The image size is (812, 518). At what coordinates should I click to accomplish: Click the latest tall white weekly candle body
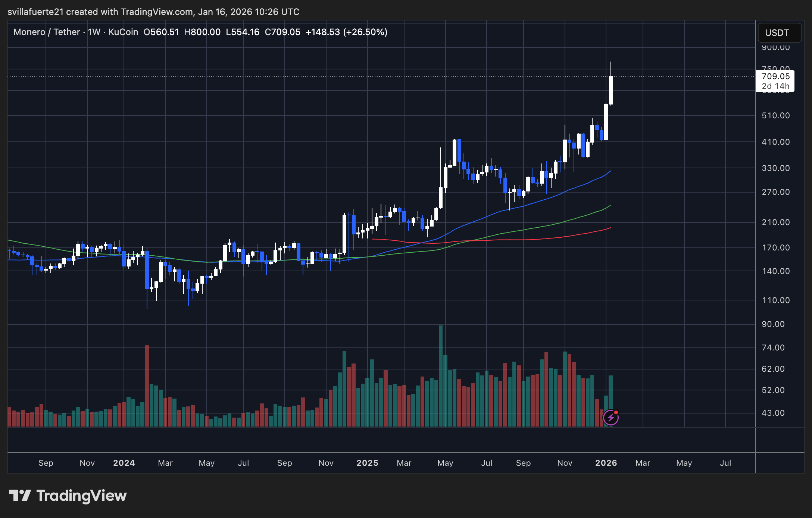pyautogui.click(x=610, y=90)
